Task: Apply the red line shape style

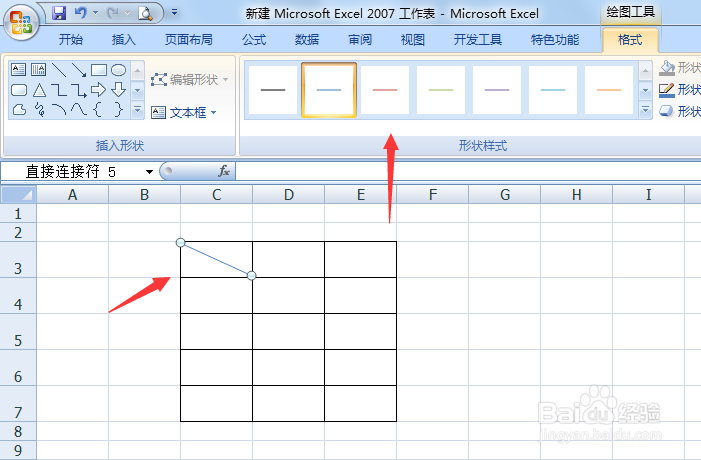Action: tap(385, 90)
